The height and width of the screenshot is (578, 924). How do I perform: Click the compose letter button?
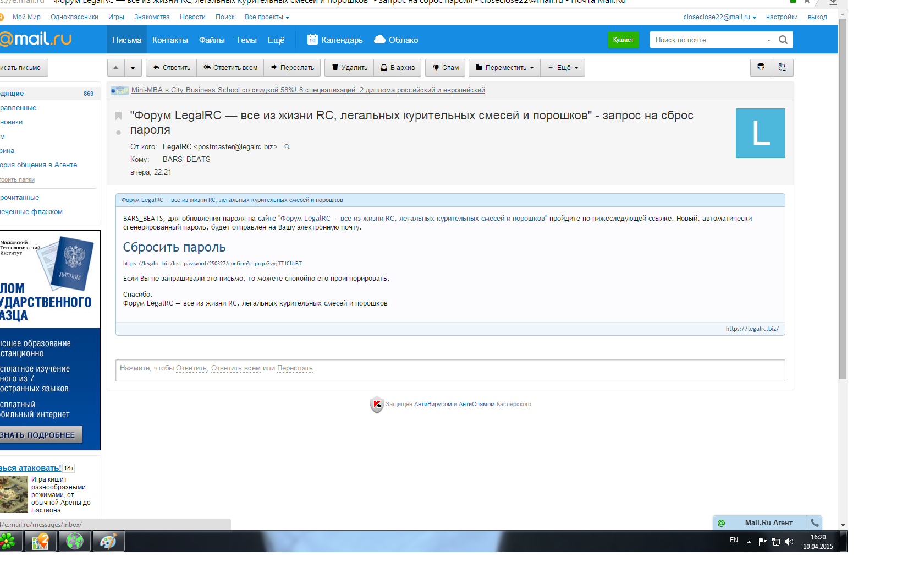24,68
